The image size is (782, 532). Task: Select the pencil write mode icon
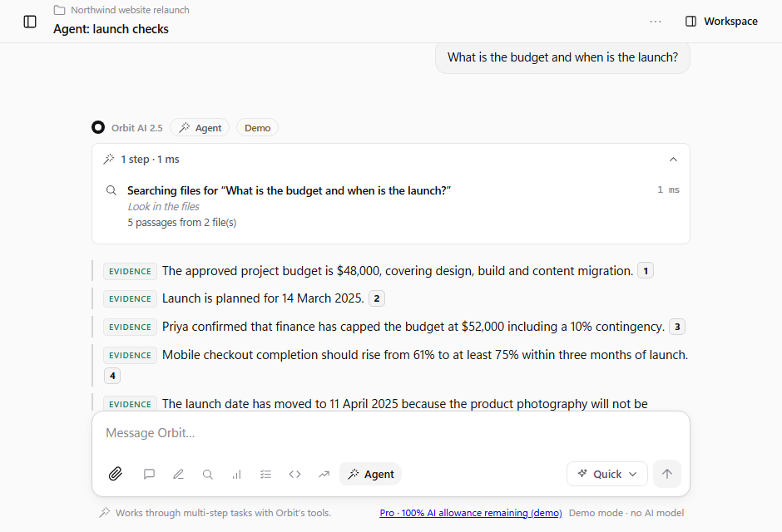pos(178,474)
